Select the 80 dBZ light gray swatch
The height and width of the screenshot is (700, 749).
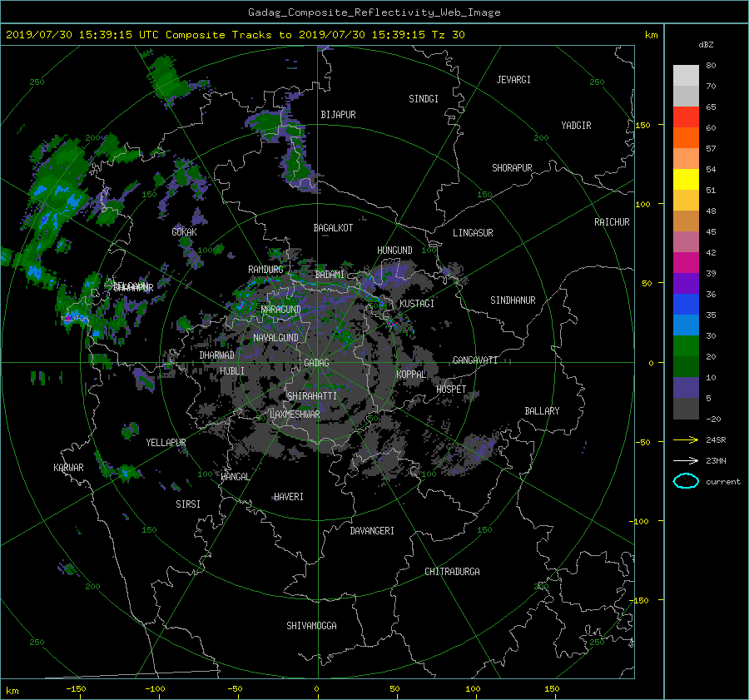686,75
